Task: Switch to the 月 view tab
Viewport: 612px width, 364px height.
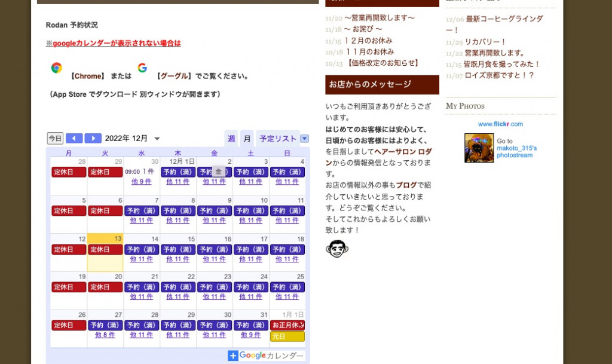Action: tap(247, 139)
